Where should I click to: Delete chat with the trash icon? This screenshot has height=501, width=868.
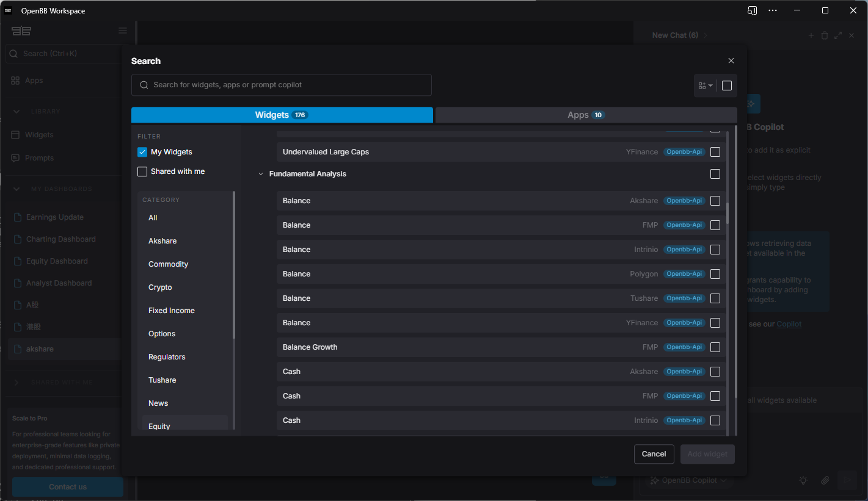[x=825, y=35]
